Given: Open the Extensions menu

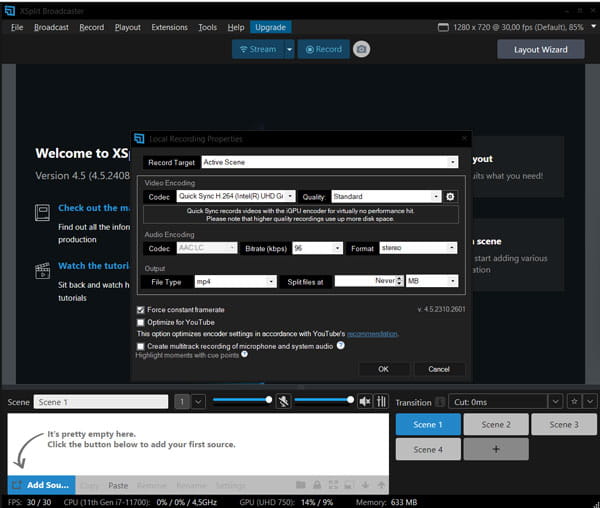Looking at the screenshot, I should pos(170,28).
